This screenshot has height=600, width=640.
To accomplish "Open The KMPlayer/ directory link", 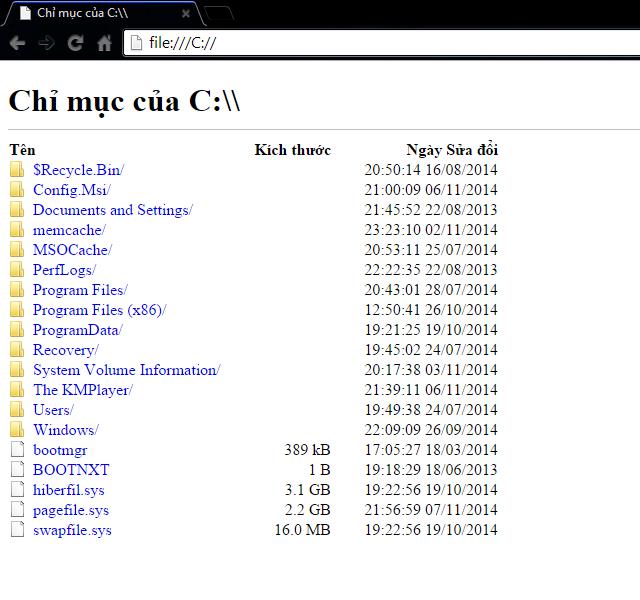I will coord(82,390).
